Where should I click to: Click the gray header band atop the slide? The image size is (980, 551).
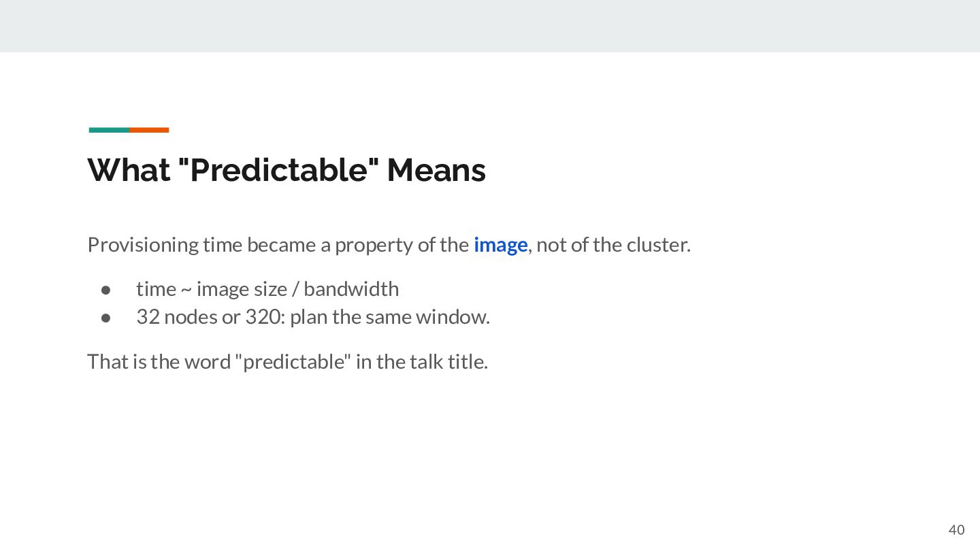(490, 26)
